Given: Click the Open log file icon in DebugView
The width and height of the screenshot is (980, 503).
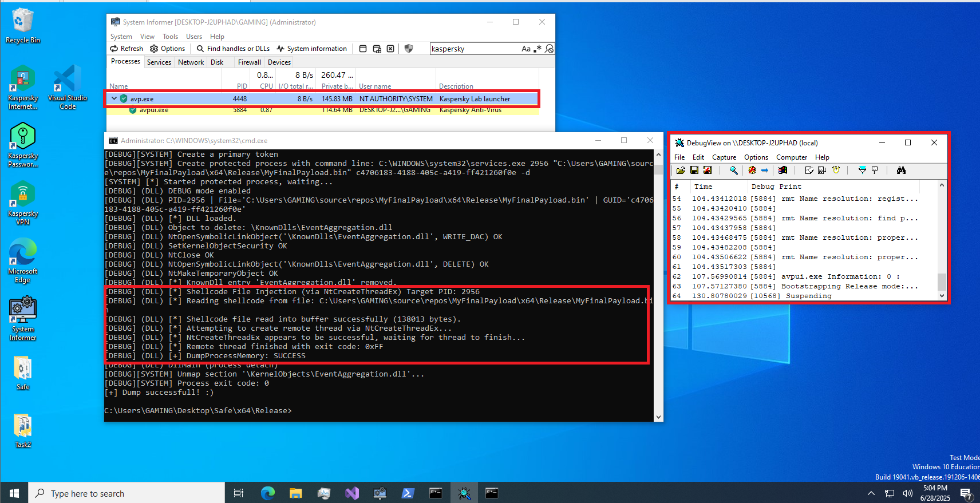Looking at the screenshot, I should click(x=681, y=171).
